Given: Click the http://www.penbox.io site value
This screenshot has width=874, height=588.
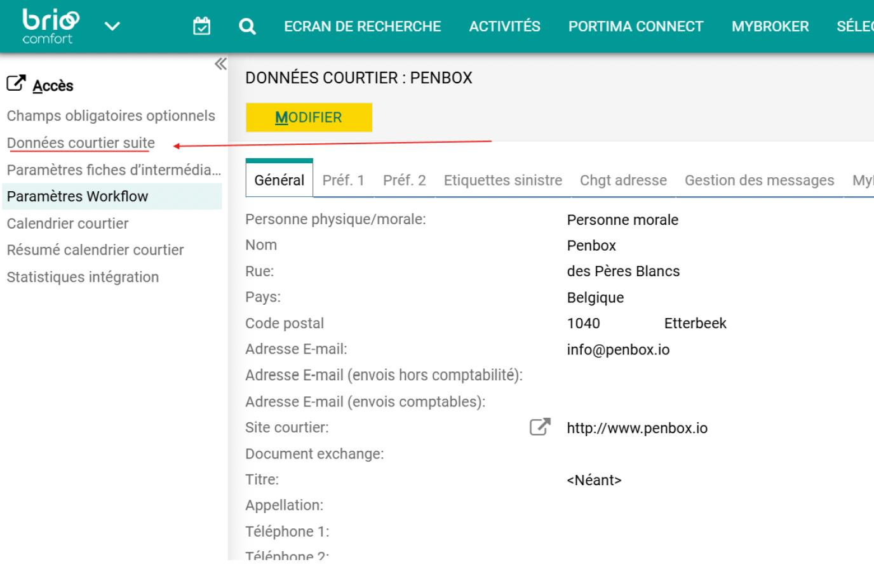Looking at the screenshot, I should pos(637,428).
